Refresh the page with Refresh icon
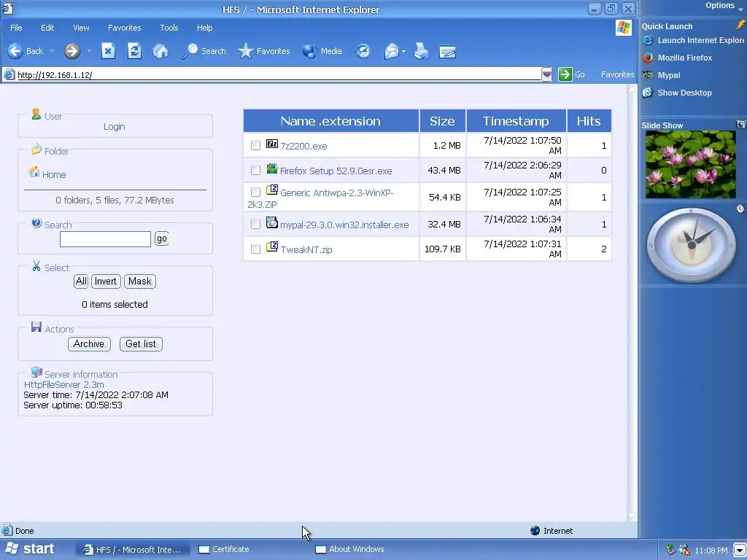747x560 pixels. click(x=134, y=51)
